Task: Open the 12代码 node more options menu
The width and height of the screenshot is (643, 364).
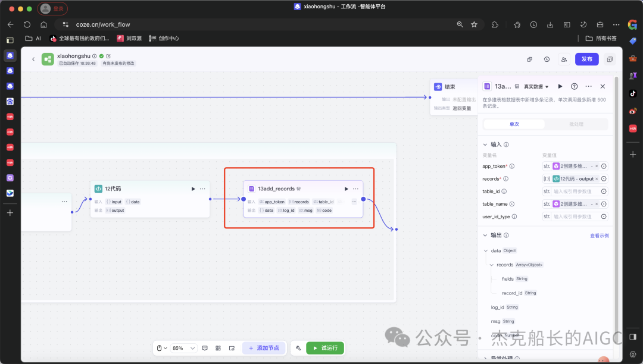Action: (202, 189)
